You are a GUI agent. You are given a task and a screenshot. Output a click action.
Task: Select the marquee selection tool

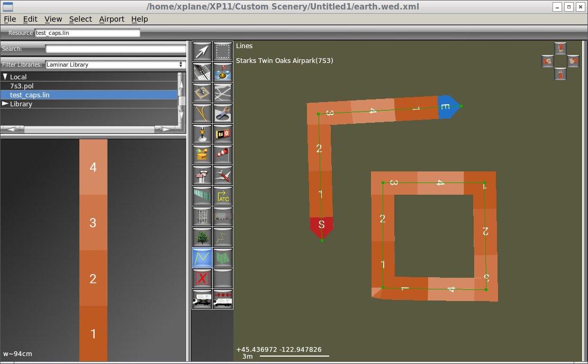tap(223, 51)
